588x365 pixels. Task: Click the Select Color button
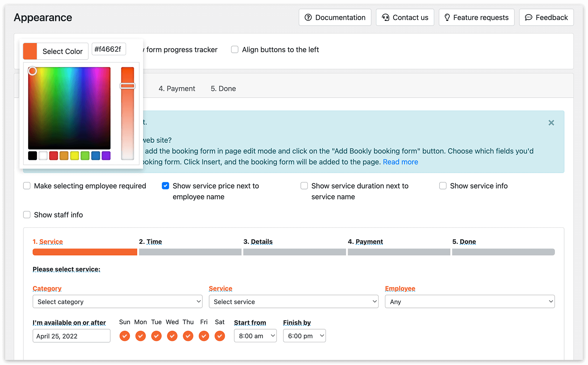pos(62,51)
